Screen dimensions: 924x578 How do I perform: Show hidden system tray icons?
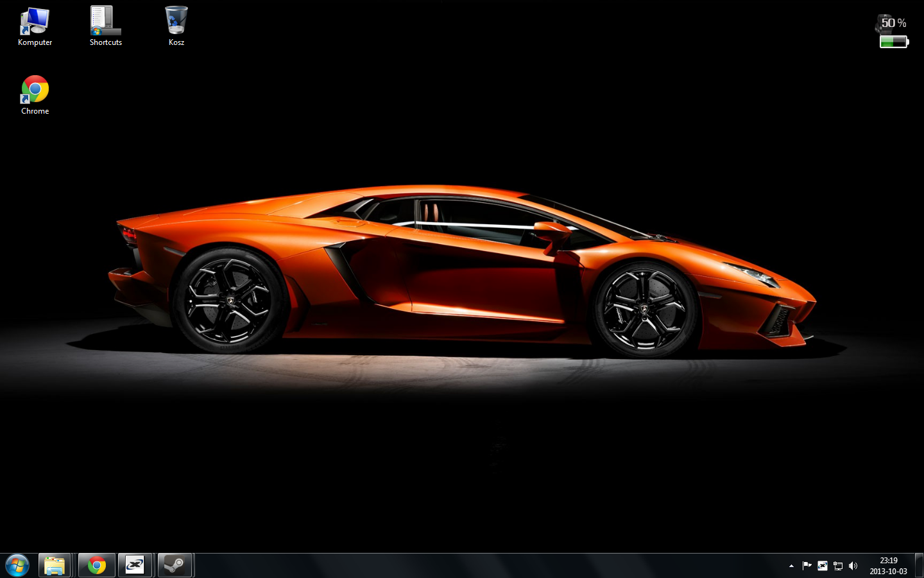791,566
